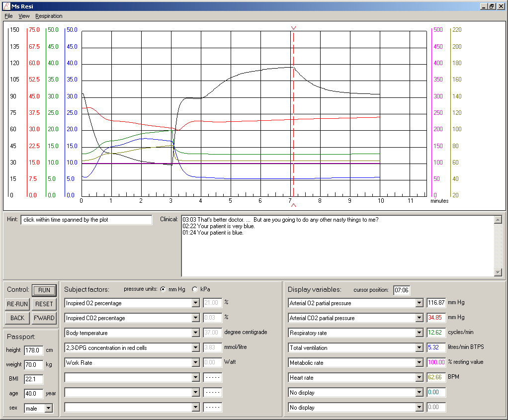Click the red cursor marker below the time axis

tap(293, 205)
